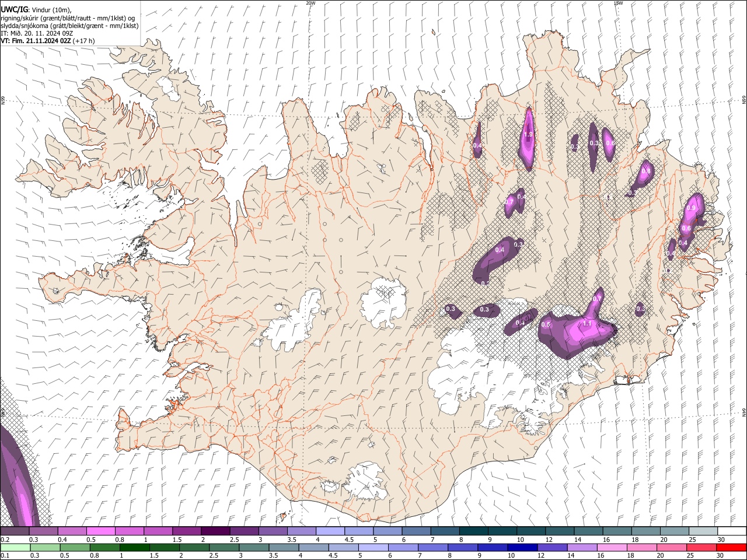Click the 0.9 precipitation label in east Iceland
The width and height of the screenshot is (747, 560).
click(x=692, y=208)
